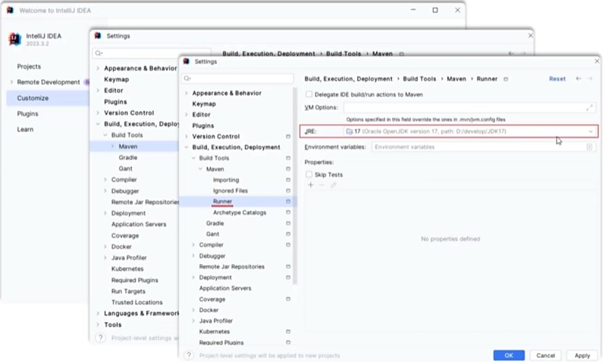Click project-level marker next to Runner breadcrumb

(x=506, y=79)
